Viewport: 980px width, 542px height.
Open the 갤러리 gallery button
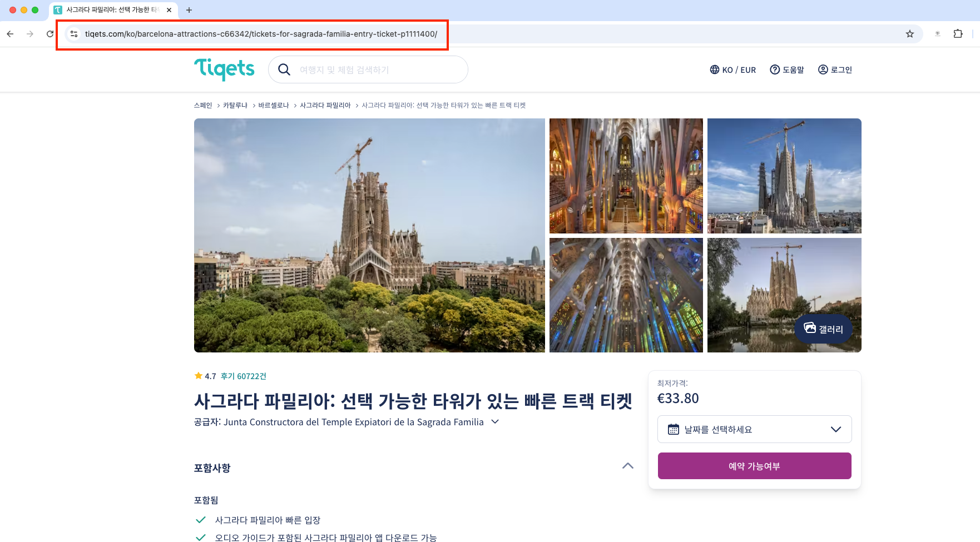pyautogui.click(x=824, y=329)
